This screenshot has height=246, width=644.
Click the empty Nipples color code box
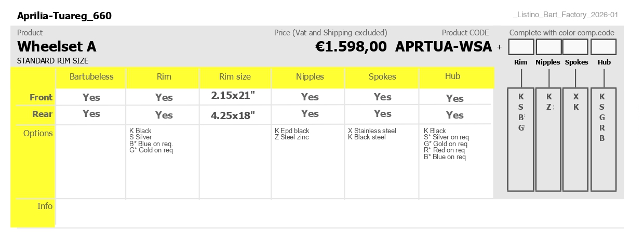click(548, 47)
